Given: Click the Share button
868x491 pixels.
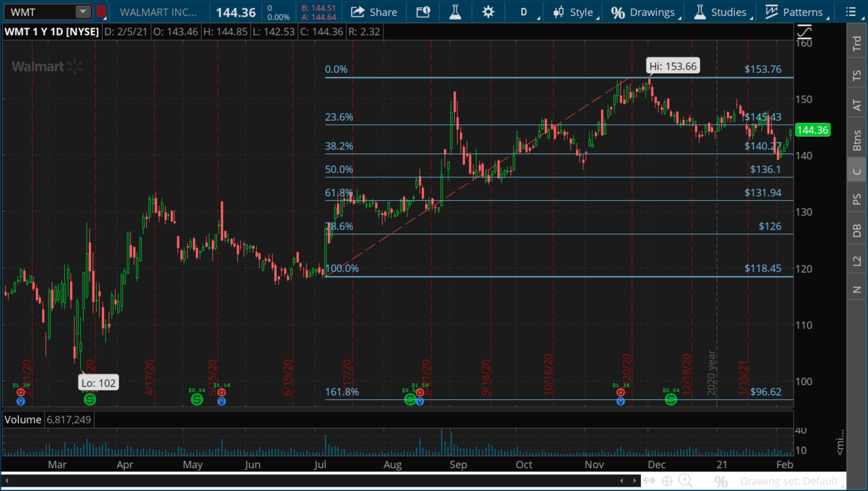Looking at the screenshot, I should point(374,12).
